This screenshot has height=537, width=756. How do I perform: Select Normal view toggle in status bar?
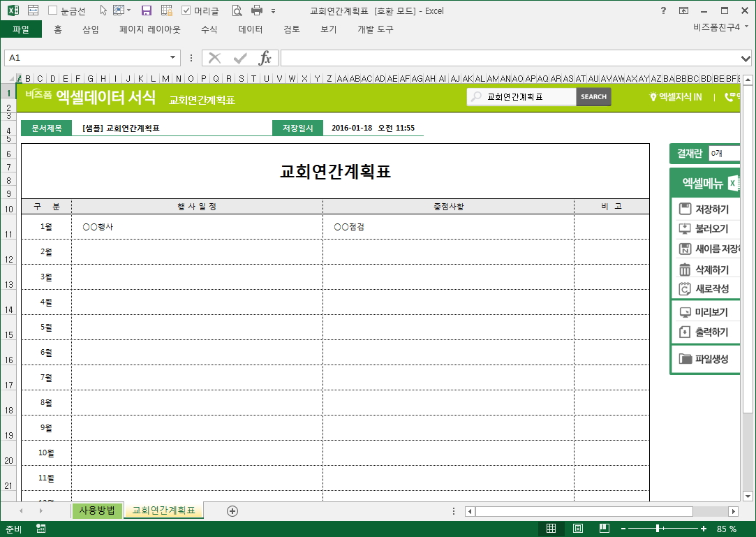point(551,529)
